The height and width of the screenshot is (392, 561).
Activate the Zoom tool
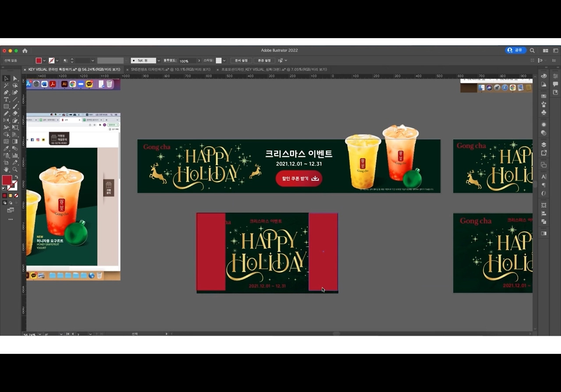coord(15,169)
